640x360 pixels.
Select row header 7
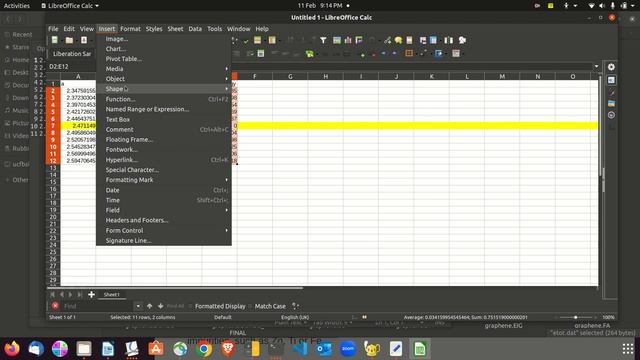click(53, 126)
